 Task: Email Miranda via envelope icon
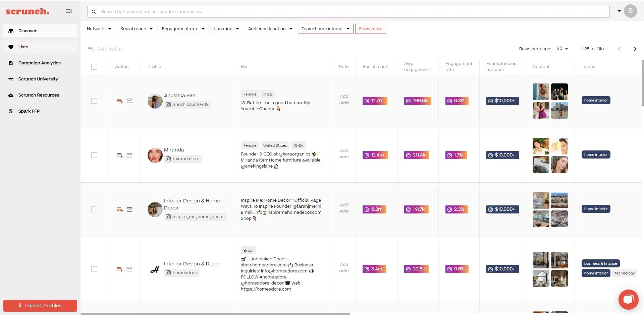pos(129,155)
